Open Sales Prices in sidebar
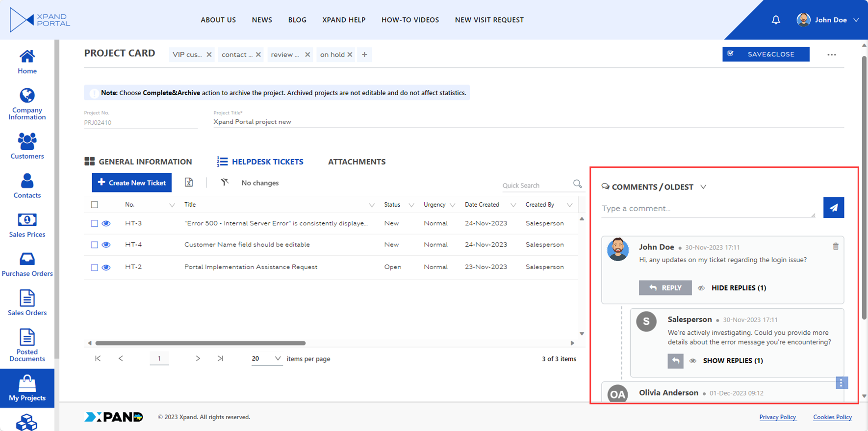Screen dimensions: 868x431 pyautogui.click(x=27, y=225)
